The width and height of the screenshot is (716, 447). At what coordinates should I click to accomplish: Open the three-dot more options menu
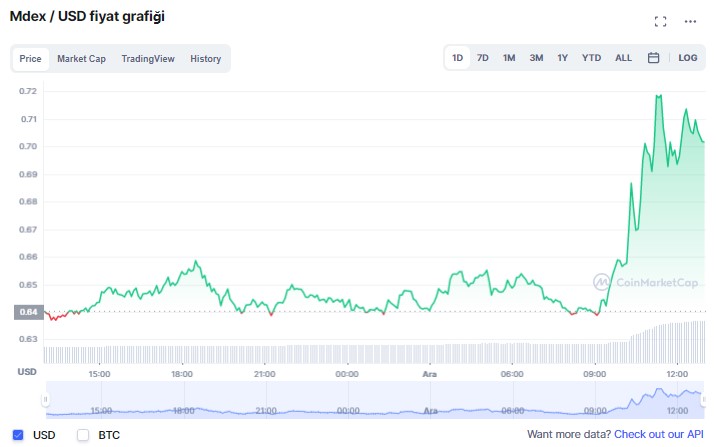click(690, 21)
